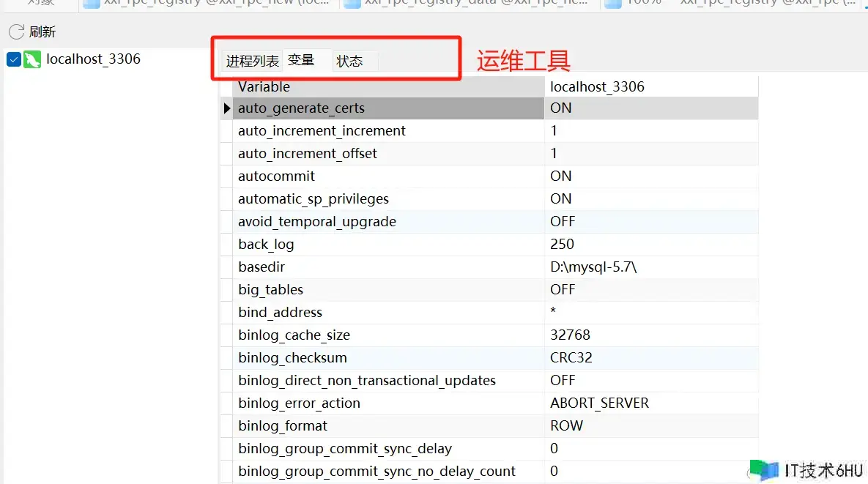Click the Variable column header
868x484 pixels.
tap(264, 86)
